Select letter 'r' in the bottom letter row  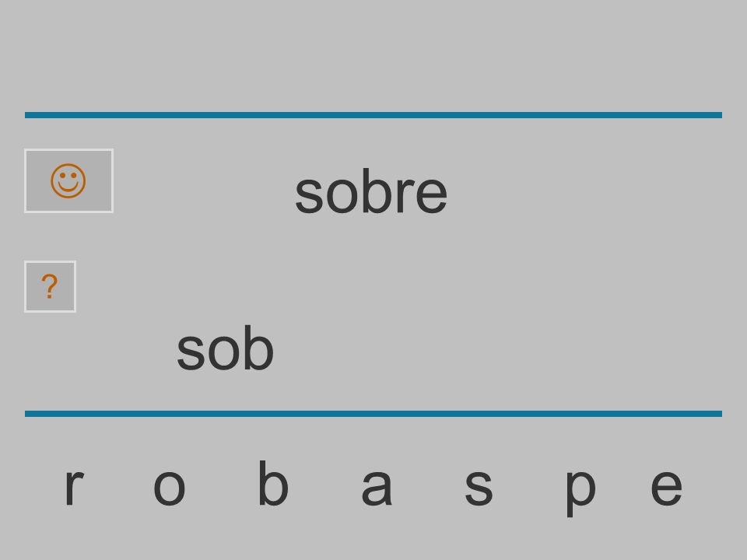click(x=75, y=487)
